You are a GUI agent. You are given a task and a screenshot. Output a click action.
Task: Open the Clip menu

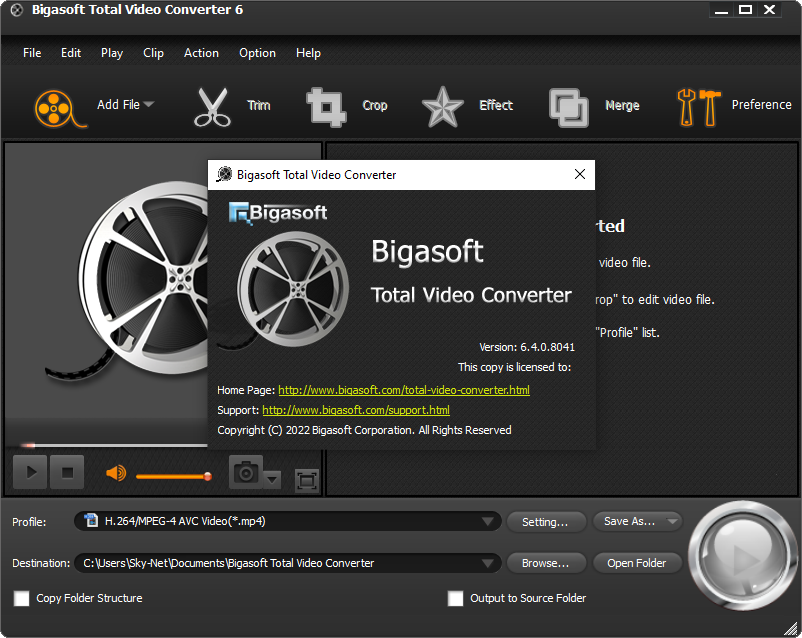[x=153, y=53]
